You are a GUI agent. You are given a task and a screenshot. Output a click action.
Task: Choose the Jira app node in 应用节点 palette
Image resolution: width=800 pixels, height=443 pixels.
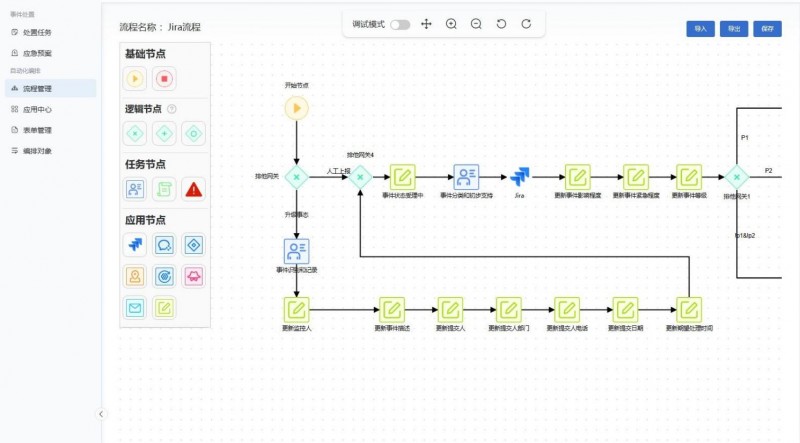tap(136, 243)
